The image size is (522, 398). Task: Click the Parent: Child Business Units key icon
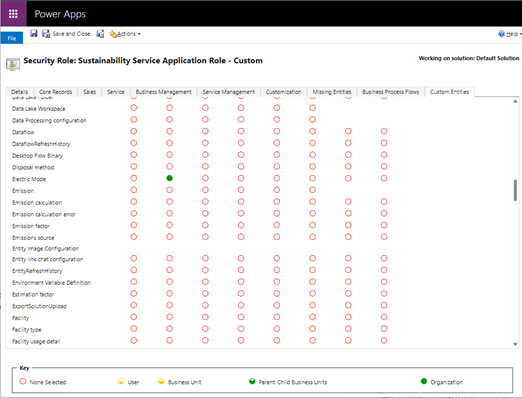(x=252, y=381)
